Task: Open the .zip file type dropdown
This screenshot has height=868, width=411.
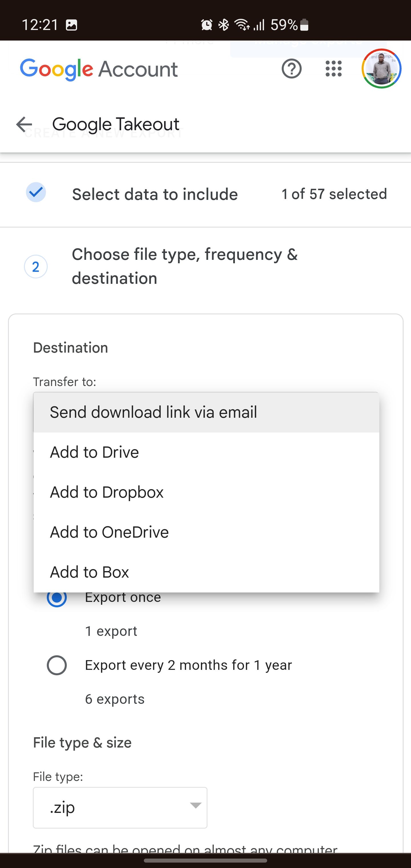Action: (120, 808)
